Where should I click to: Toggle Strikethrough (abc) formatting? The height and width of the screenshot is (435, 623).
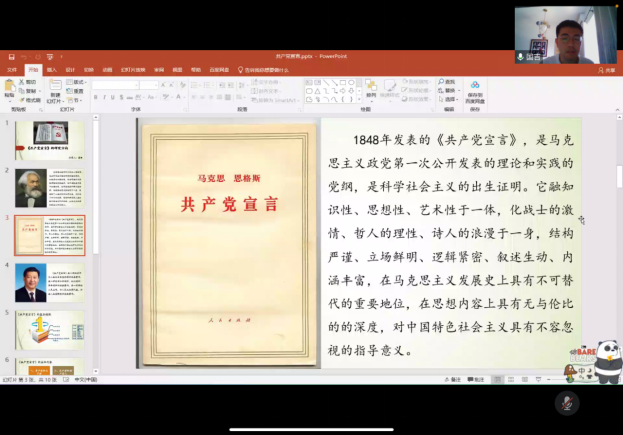pos(130,97)
